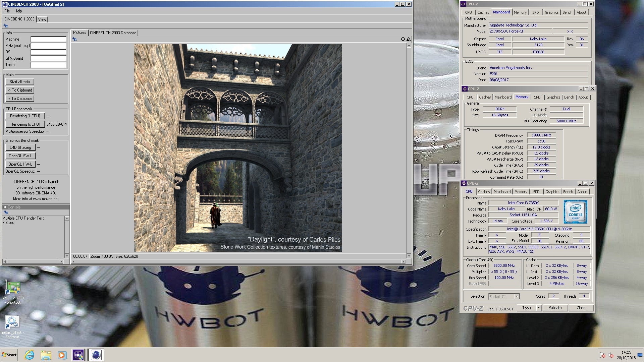The width and height of the screenshot is (644, 362).
Task: Click the 3453 CB-CPU score
Action: click(x=56, y=124)
